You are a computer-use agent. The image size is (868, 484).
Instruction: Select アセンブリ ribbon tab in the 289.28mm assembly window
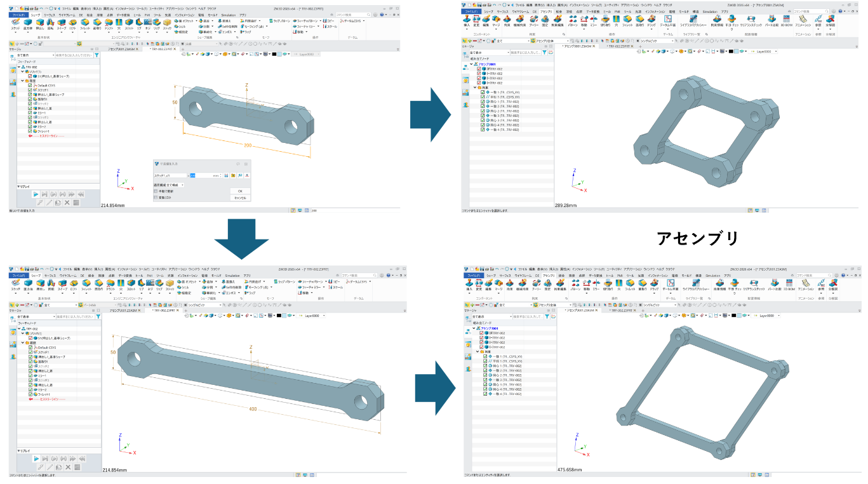click(x=545, y=11)
